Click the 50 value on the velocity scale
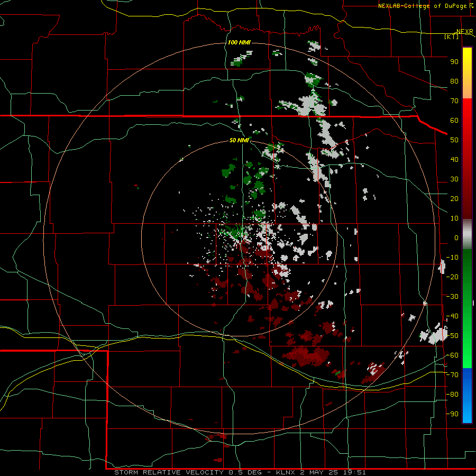 coord(454,140)
